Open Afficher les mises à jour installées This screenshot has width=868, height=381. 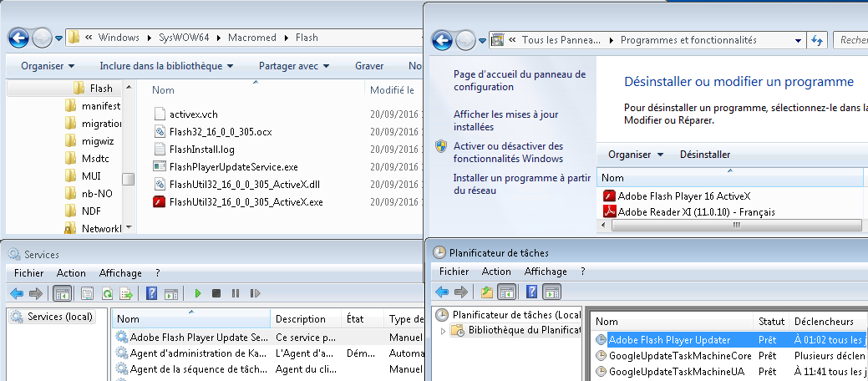pos(505,120)
